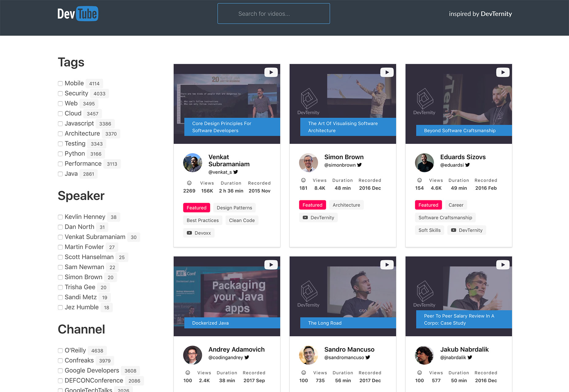Image resolution: width=569 pixels, height=392 pixels.
Task: Play The Long Road video
Action: (x=387, y=265)
